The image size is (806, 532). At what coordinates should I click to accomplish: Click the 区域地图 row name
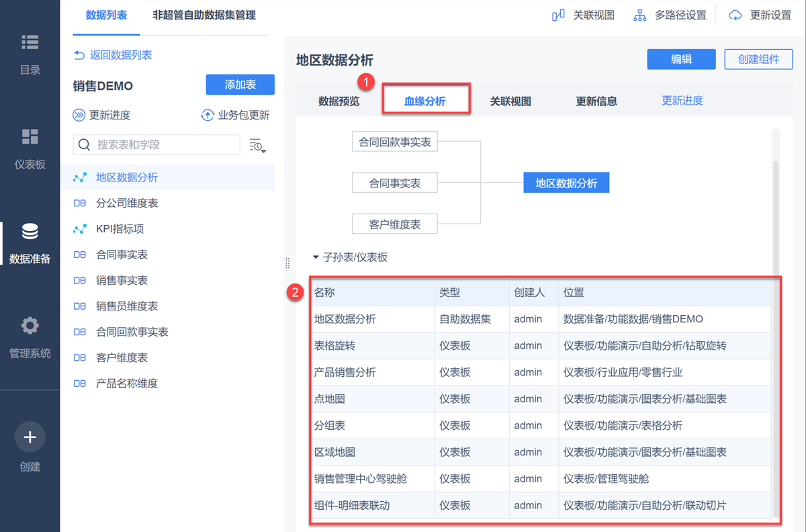point(334,452)
